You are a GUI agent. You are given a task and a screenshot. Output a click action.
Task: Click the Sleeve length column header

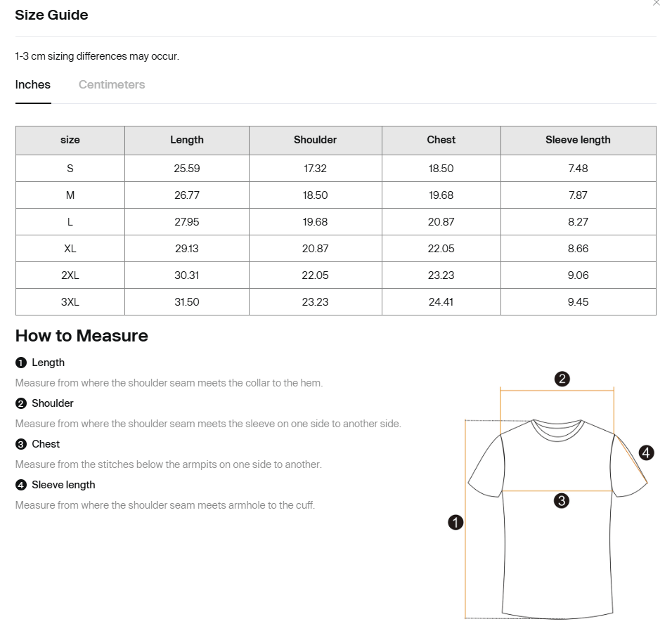[x=578, y=140]
